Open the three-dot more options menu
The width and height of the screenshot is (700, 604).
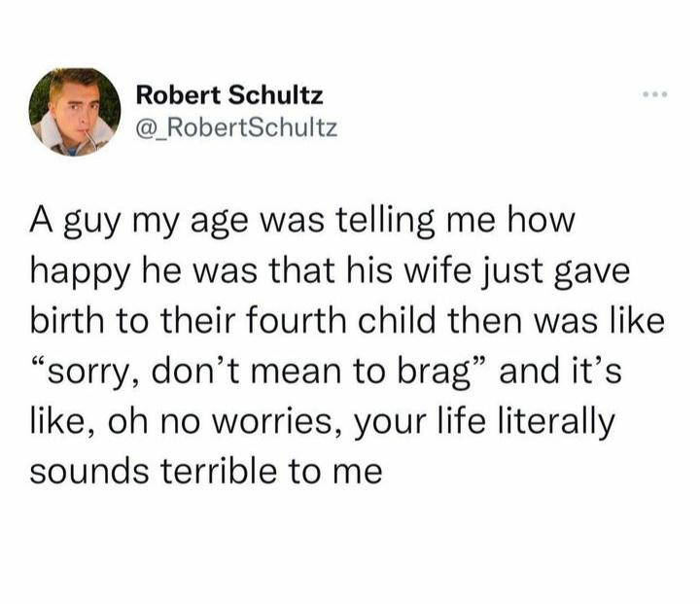coord(655,94)
